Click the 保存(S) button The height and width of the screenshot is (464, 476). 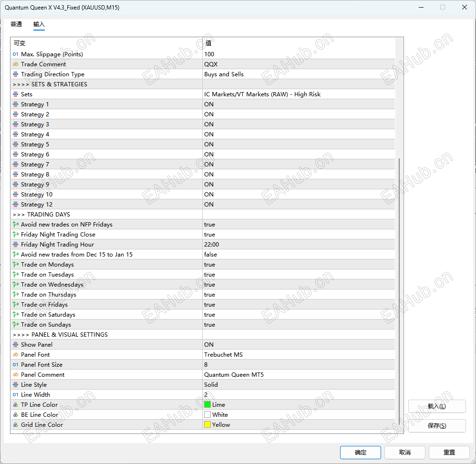pos(437,426)
